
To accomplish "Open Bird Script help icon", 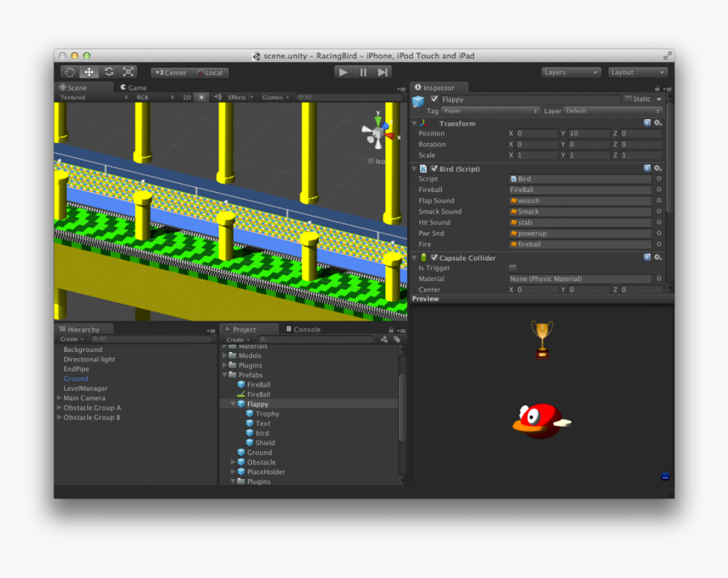I will point(647,168).
